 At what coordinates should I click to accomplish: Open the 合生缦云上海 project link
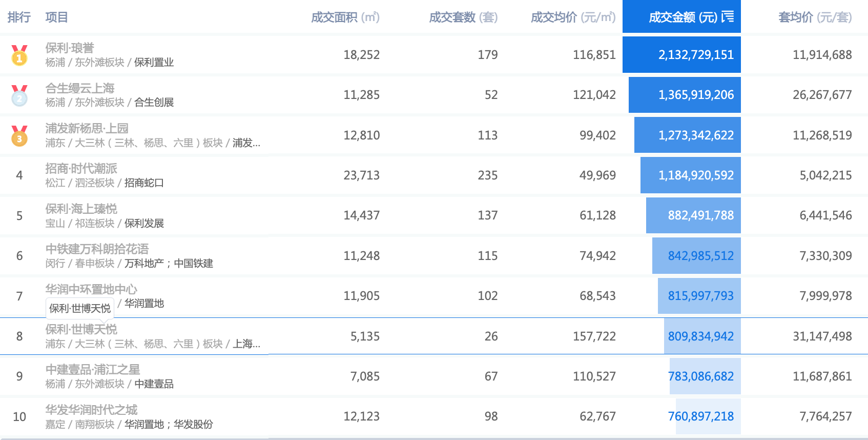(x=80, y=88)
